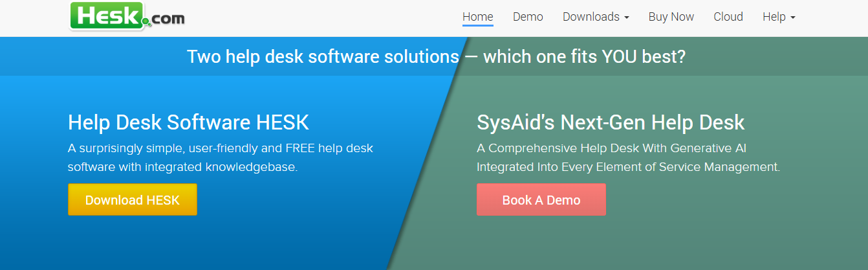Click the green Hesk badge in the logo
The image size is (868, 270).
[107, 16]
